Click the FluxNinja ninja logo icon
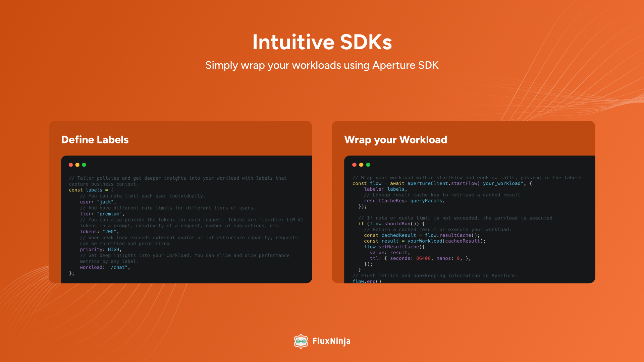 point(301,341)
